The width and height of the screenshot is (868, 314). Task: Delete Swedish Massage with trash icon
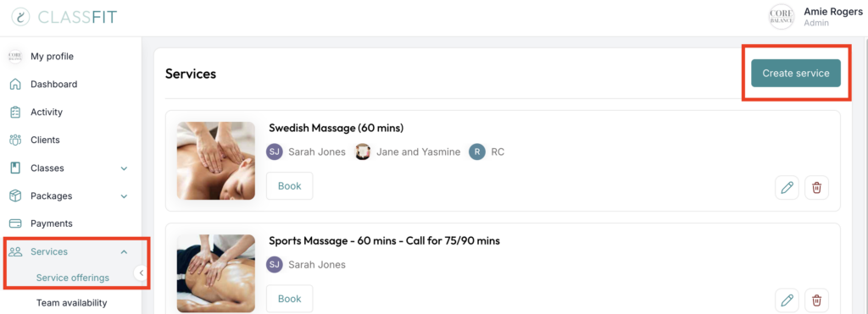[816, 188]
